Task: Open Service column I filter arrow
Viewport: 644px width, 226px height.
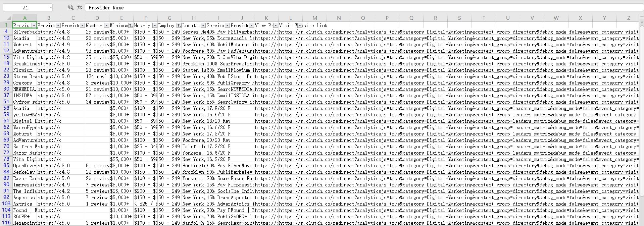Action: 227,25
